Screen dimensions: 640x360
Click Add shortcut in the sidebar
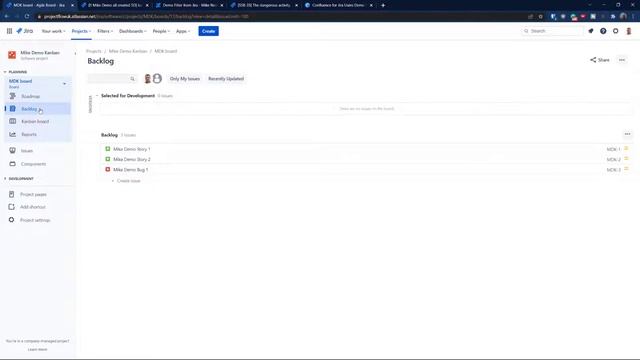click(x=38, y=207)
